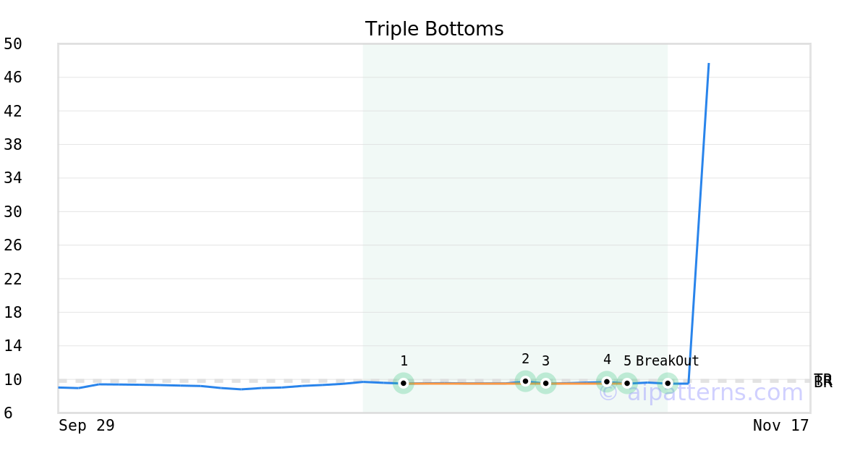Click the Triple Bottoms chart title
868x456 pixels.
(434, 29)
